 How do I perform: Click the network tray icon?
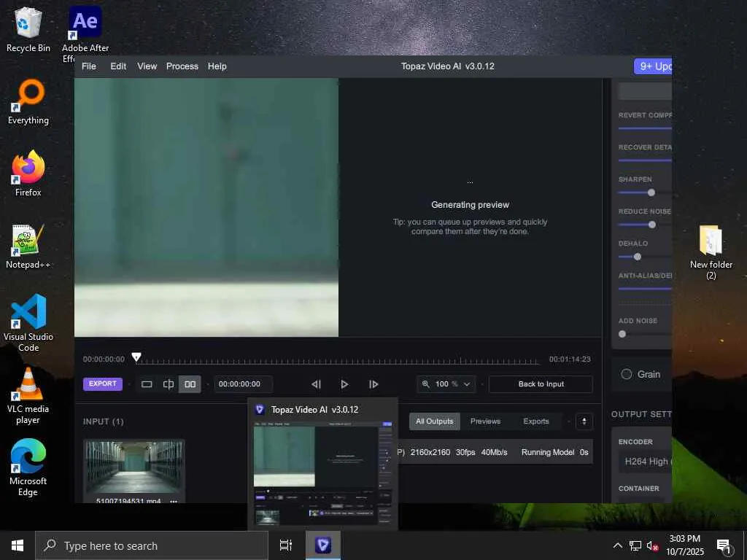click(x=635, y=545)
